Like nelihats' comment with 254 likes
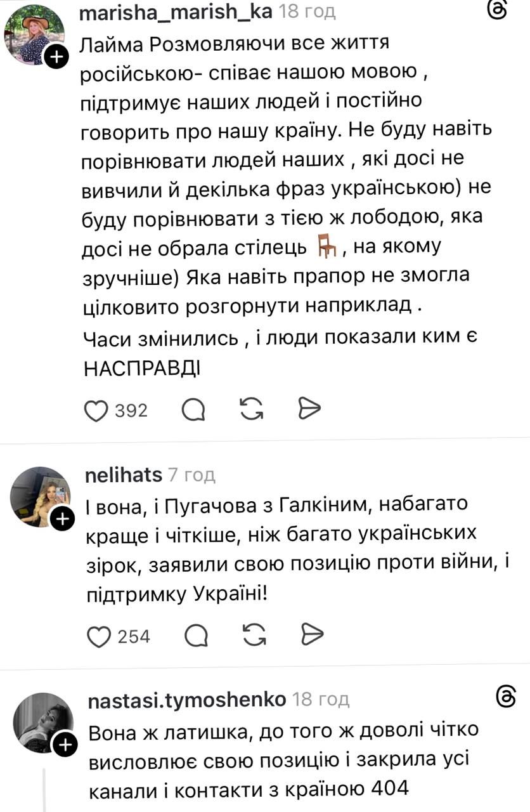 point(98,636)
